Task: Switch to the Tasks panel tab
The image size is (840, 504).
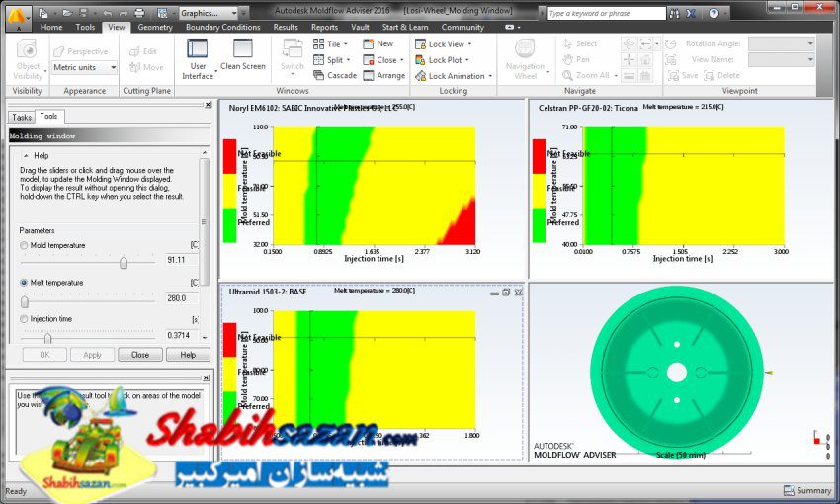Action: click(x=22, y=117)
